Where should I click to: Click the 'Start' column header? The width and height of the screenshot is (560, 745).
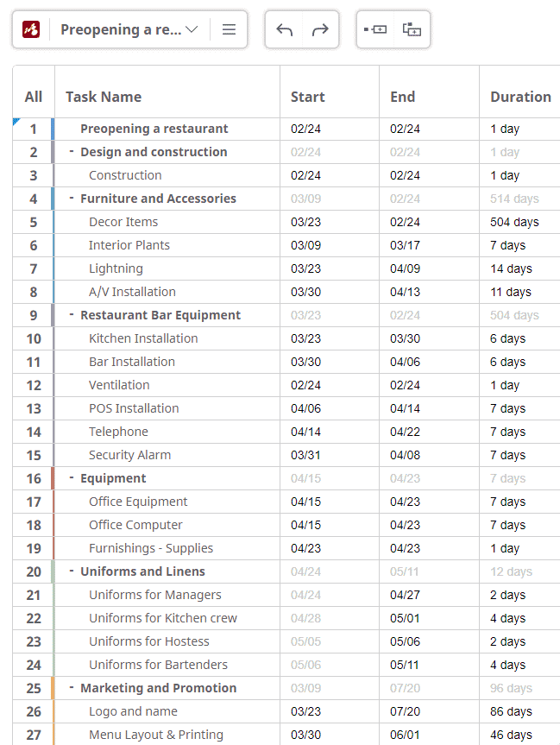click(x=308, y=97)
